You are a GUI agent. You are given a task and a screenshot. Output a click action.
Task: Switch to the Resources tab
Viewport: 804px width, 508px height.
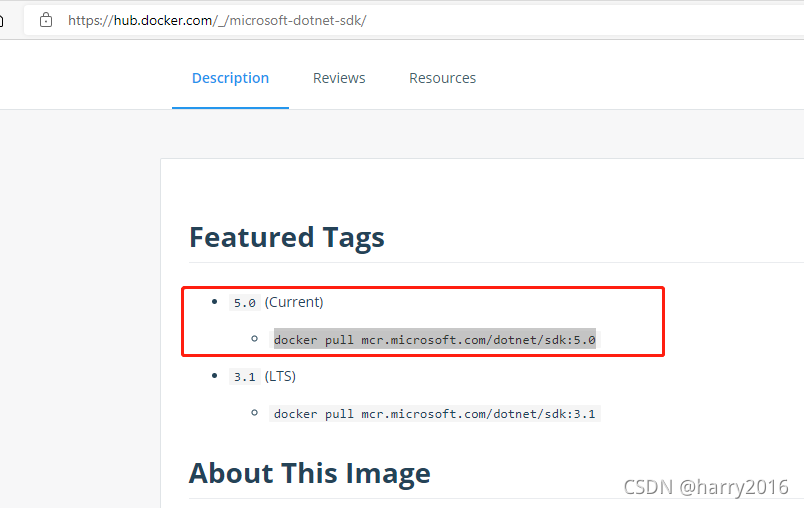coord(443,78)
